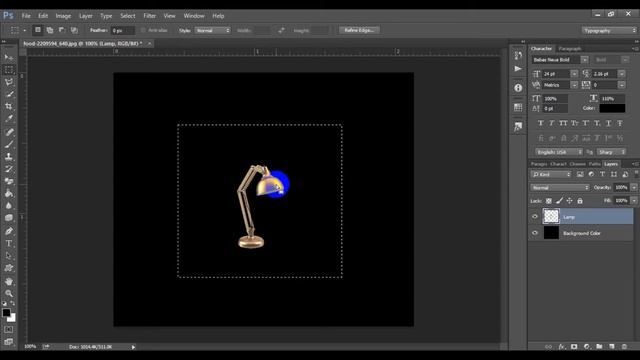640x360 pixels.
Task: Open the font size dropdown
Action: pos(574,74)
